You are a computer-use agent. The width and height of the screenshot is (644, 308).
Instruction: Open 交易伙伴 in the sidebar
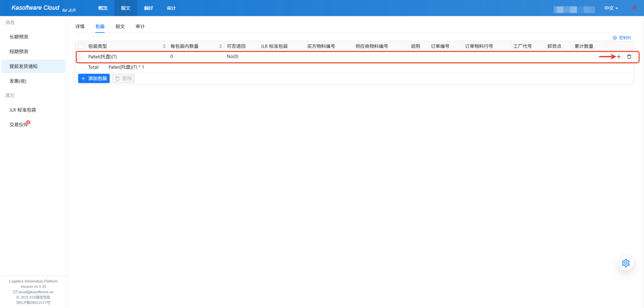click(x=19, y=125)
